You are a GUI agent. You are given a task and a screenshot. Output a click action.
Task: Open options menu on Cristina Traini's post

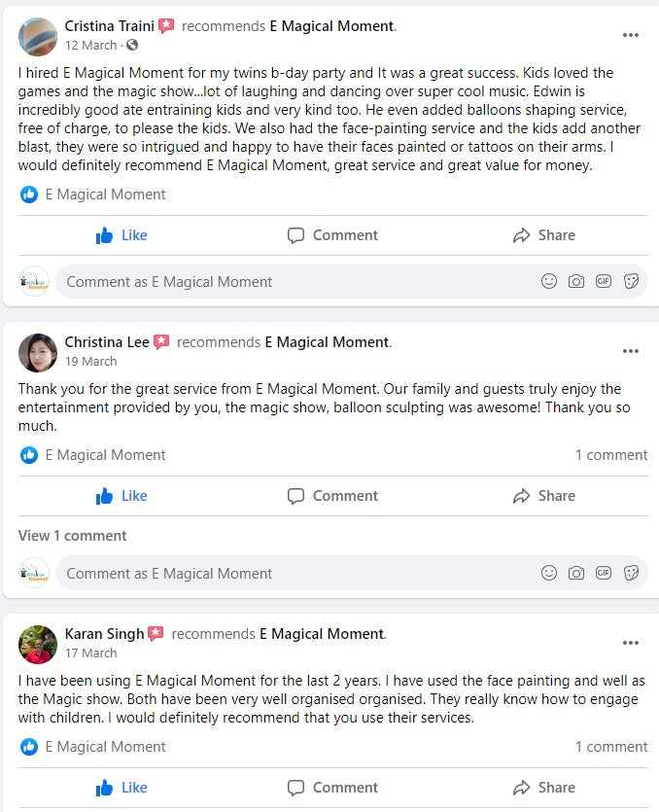(631, 35)
